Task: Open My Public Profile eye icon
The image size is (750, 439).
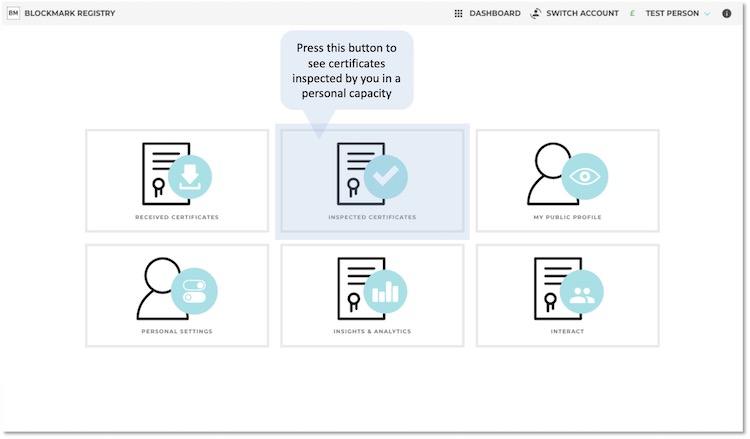Action: coord(584,176)
